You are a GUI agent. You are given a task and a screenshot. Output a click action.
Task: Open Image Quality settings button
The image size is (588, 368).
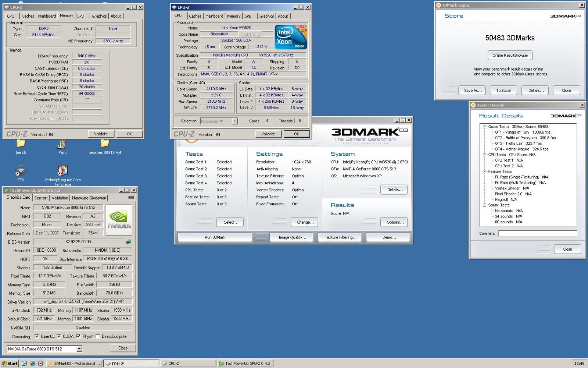[x=292, y=237]
